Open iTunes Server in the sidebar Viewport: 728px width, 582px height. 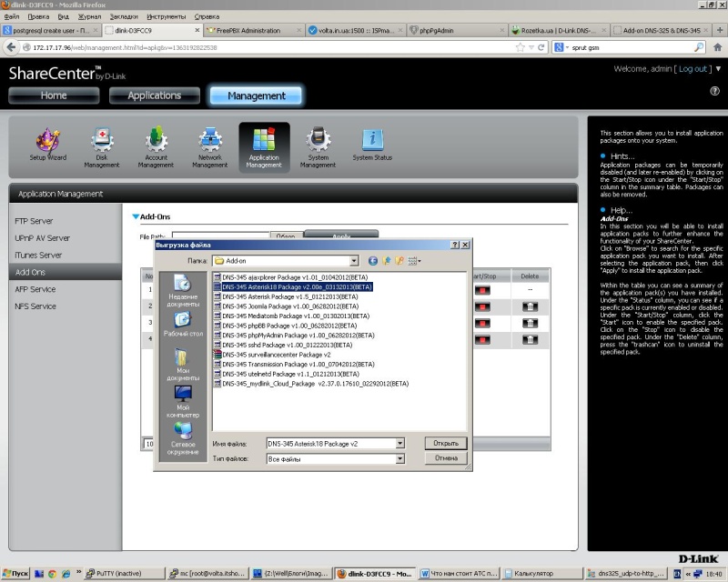click(x=38, y=256)
